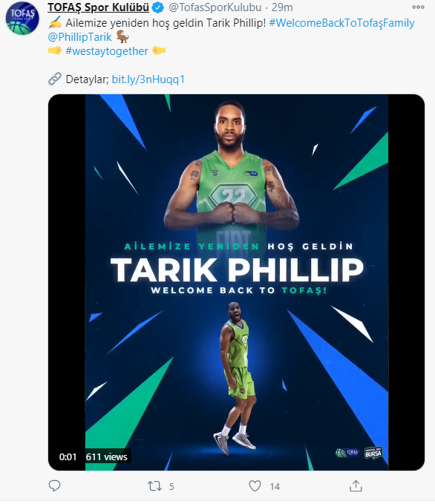Click the TOFAŞ logo in video corner
The image size is (435, 504).
pos(347,453)
